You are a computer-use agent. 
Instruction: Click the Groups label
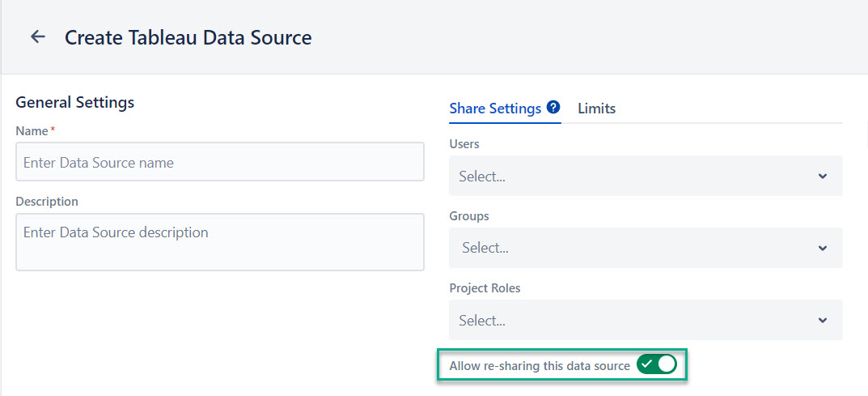[x=469, y=216]
